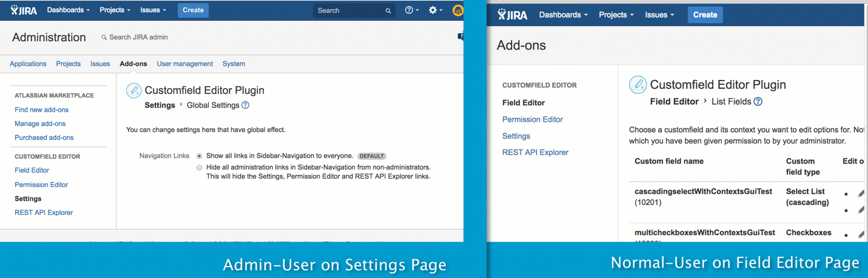Click Checkboxes type cell
This screenshot has height=278, width=868.
pyautogui.click(x=809, y=233)
